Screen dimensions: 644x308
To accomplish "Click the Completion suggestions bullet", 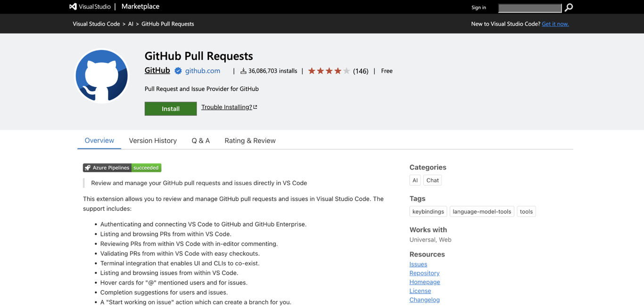I will (164, 292).
